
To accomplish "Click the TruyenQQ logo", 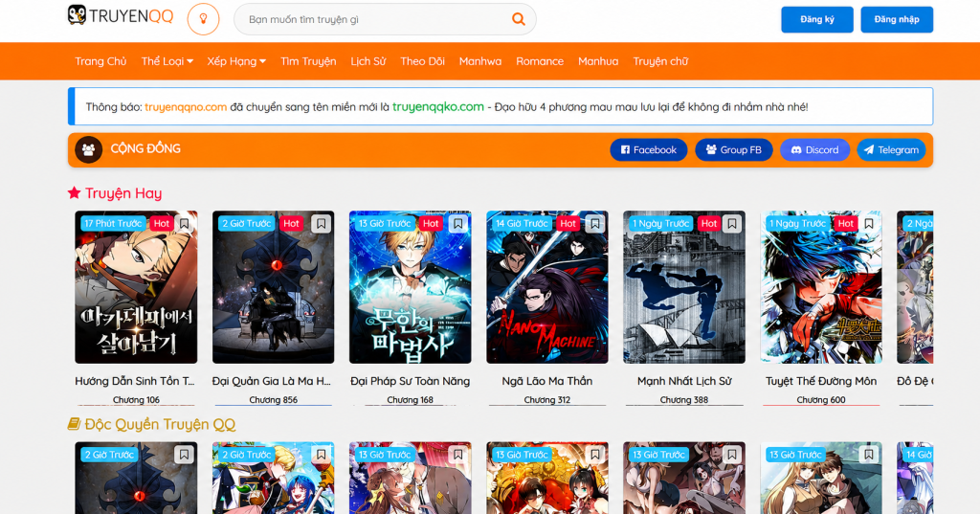I will [x=120, y=15].
